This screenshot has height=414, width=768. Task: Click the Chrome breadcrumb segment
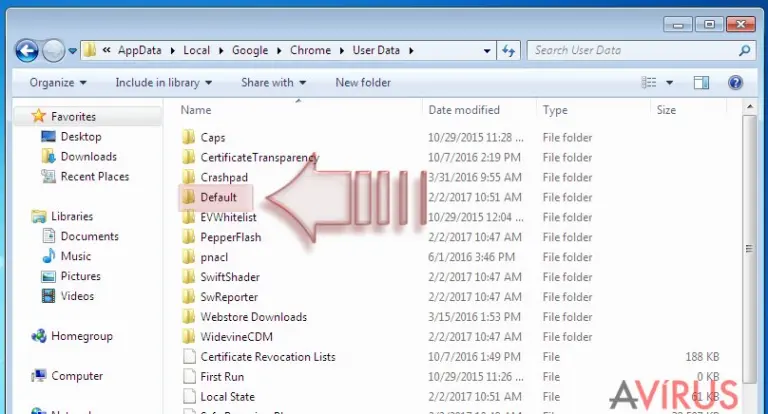[310, 50]
